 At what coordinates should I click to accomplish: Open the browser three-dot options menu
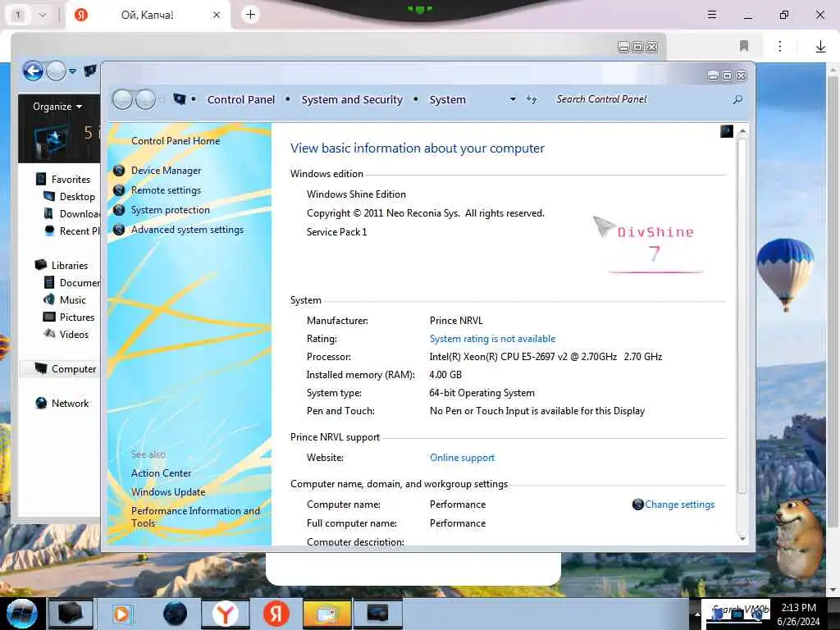pos(780,46)
